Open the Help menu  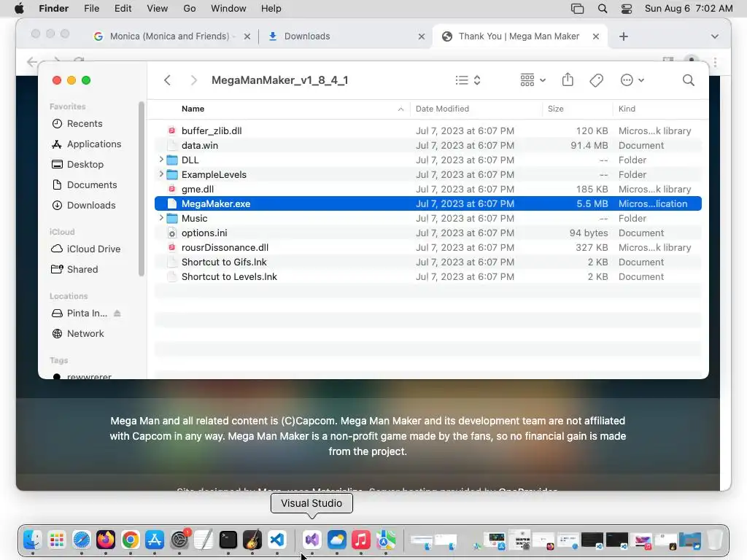coord(271,9)
